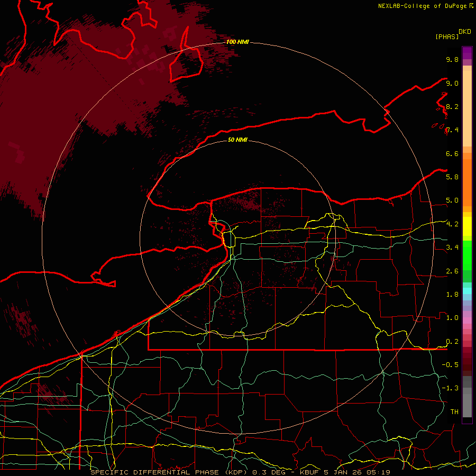Image resolution: width=476 pixels, height=476 pixels.
Task: Click the cyan segment of the color bar
Action: tap(467, 291)
